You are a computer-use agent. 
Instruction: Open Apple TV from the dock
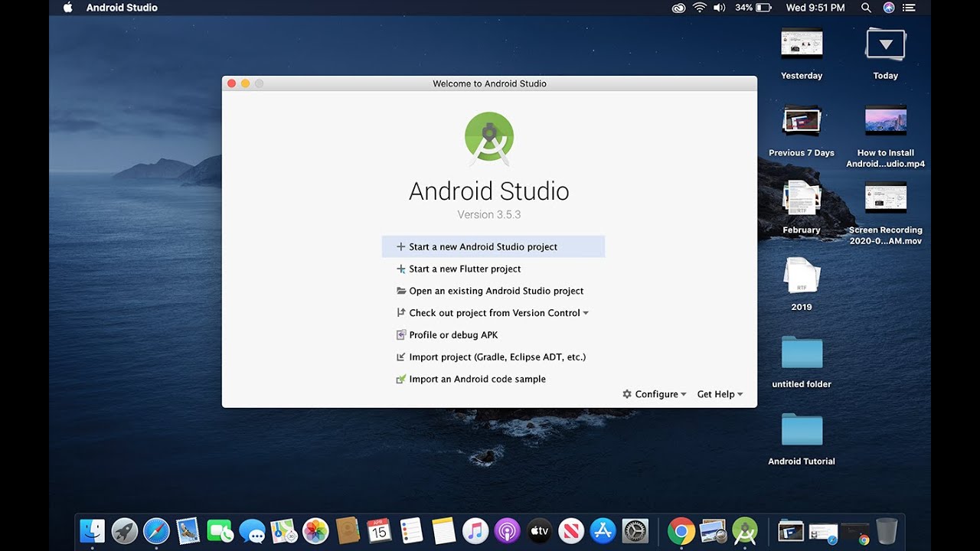coord(539,530)
